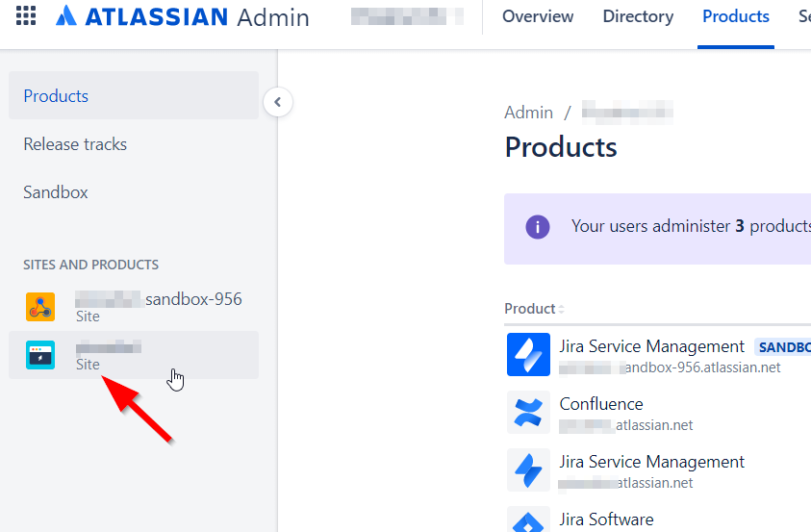Click the sandbox-956 site icon
The width and height of the screenshot is (811, 532).
pos(40,307)
